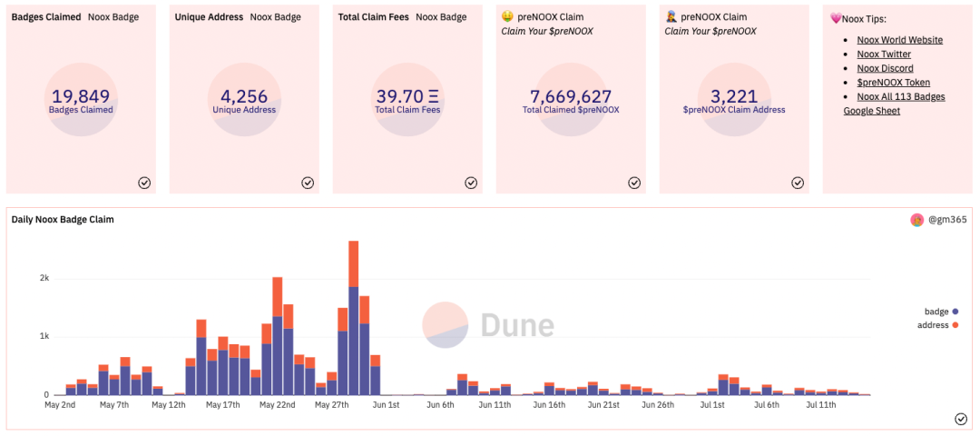Click the 19,849 Badges Claimed counter
Screen dimensions: 980x436
[81, 100]
